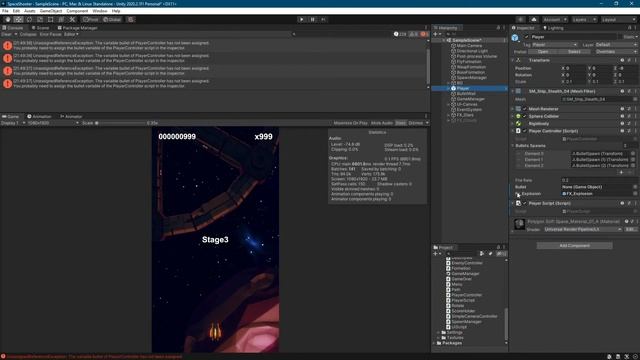Select the Transform tool in toolbar
The image size is (640, 360).
(61, 19)
